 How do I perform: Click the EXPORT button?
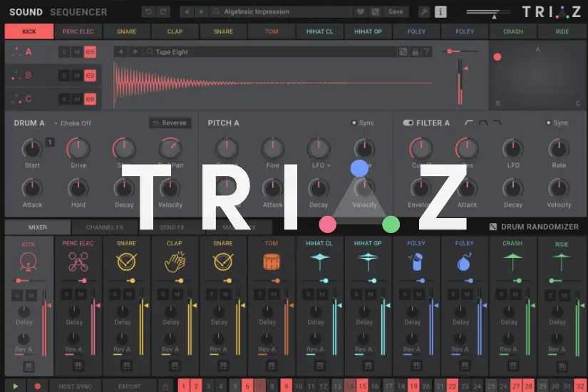[x=130, y=386]
